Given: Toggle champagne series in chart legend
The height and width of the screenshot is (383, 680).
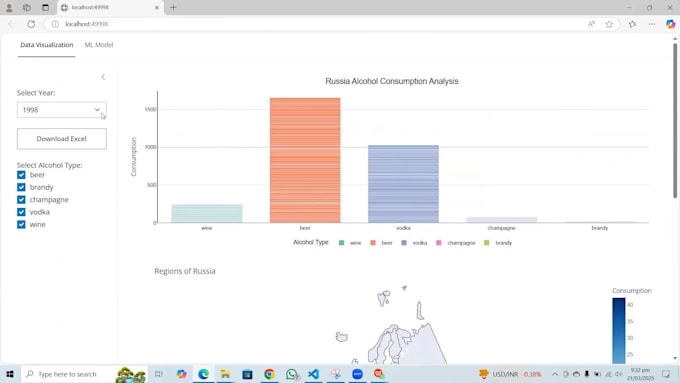Looking at the screenshot, I should 456,243.
